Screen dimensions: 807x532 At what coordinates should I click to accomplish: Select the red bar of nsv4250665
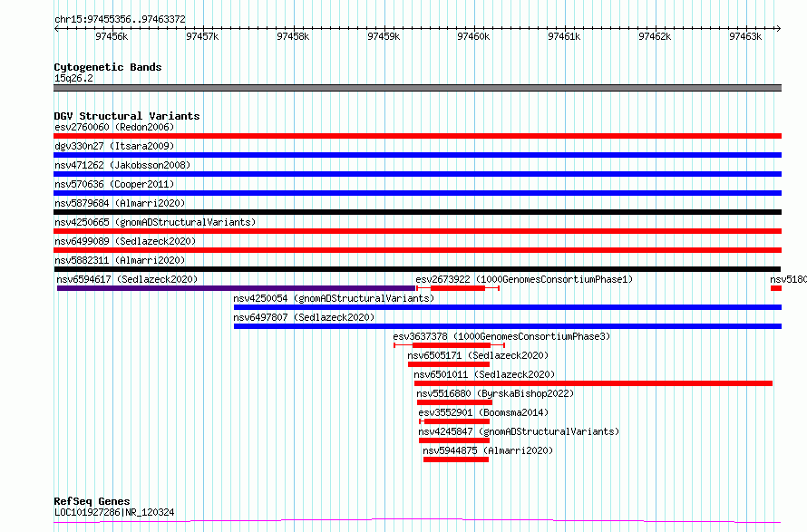(417, 231)
